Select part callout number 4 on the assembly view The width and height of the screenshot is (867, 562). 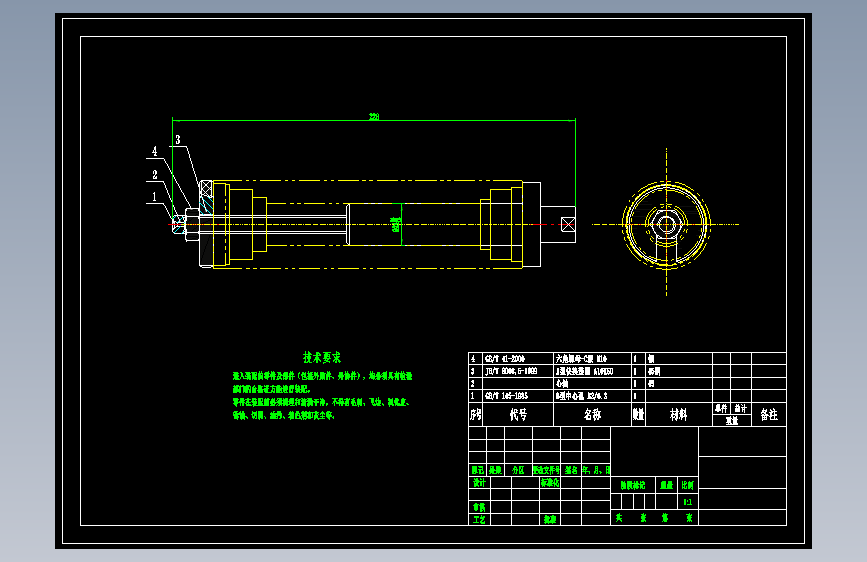[154, 151]
